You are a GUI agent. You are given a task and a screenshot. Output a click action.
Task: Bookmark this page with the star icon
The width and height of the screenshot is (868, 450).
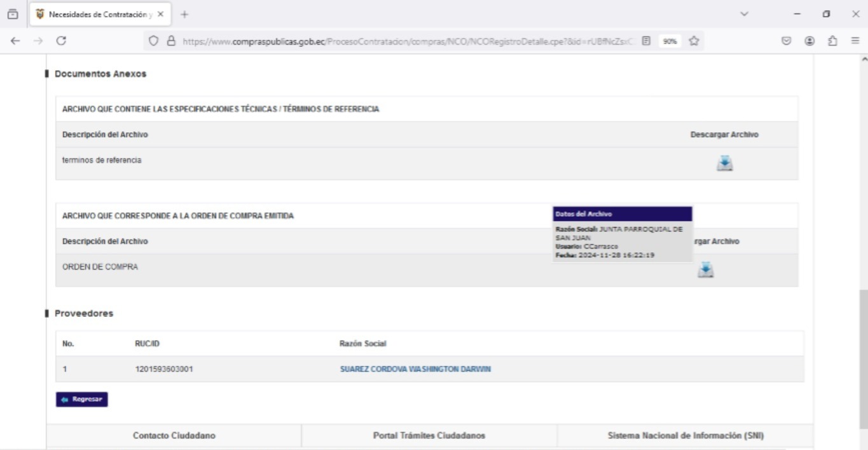pos(694,41)
